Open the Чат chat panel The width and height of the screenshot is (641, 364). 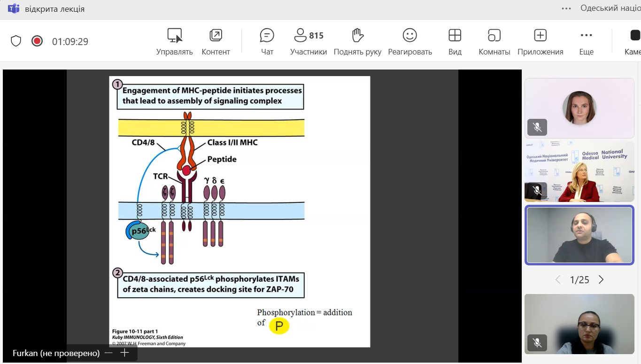click(267, 36)
